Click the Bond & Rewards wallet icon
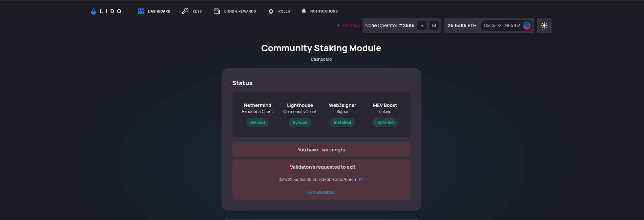This screenshot has width=644, height=220. tap(217, 11)
